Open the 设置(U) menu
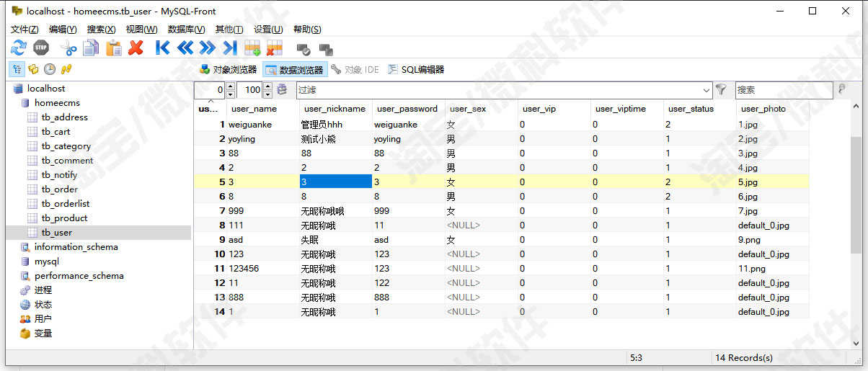This screenshot has height=371, width=868. click(268, 30)
